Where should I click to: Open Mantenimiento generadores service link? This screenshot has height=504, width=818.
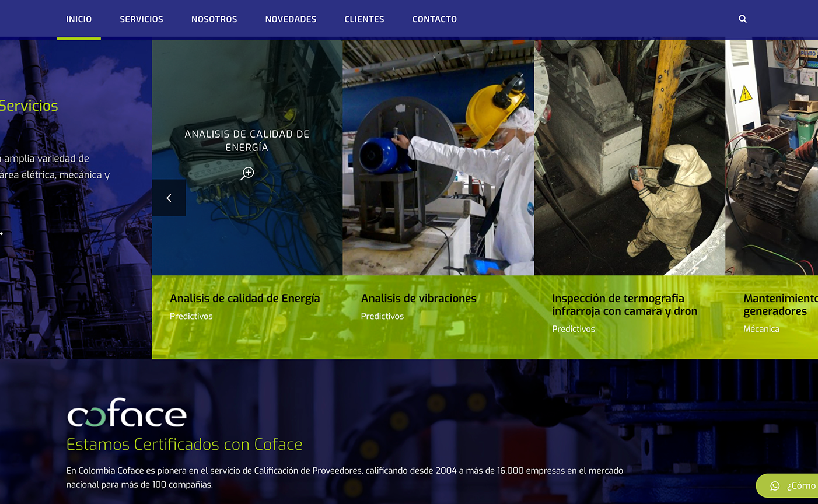tap(779, 305)
